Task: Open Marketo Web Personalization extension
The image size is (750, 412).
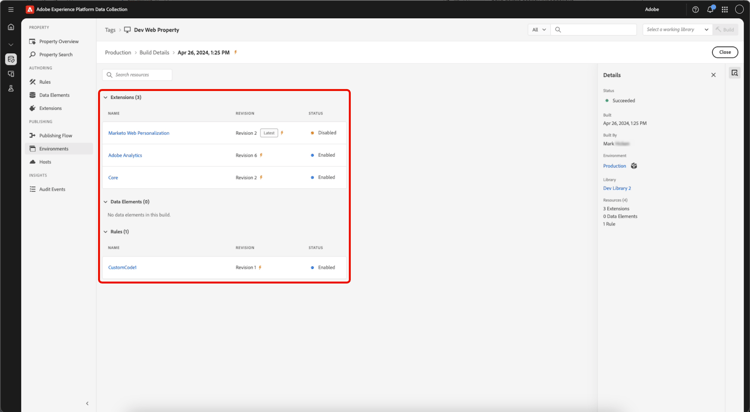Action: [139, 133]
